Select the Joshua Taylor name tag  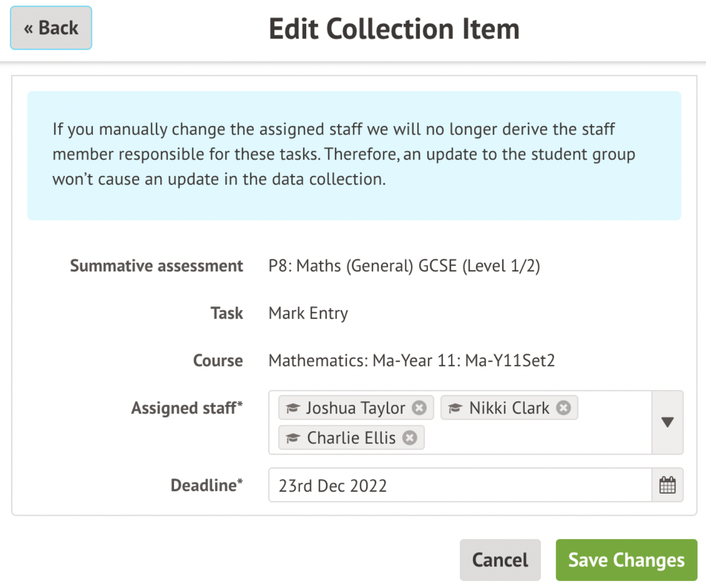tap(356, 408)
